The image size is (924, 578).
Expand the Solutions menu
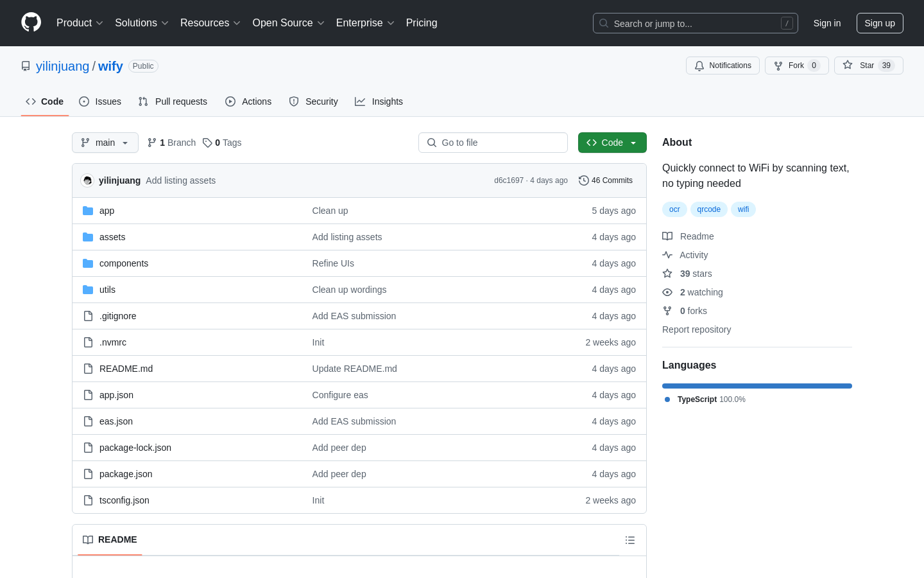click(x=142, y=23)
